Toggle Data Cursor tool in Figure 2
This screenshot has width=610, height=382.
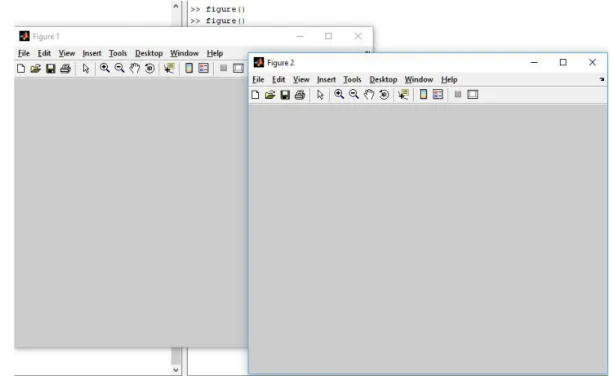(403, 95)
